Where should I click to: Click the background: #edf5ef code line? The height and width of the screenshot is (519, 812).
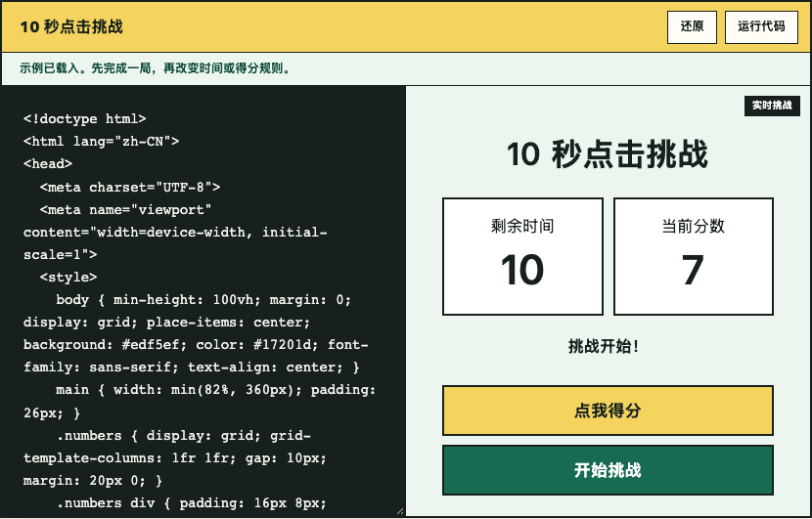pyautogui.click(x=196, y=345)
